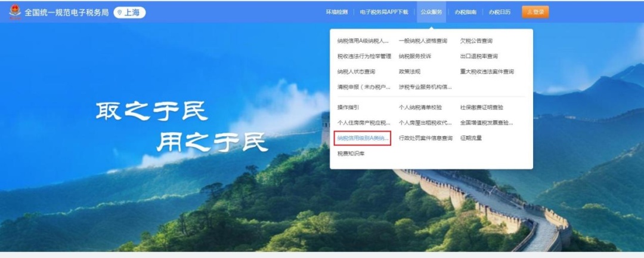Select 一般纳税人资格查询 from the menu
644x258 pixels.
click(423, 41)
